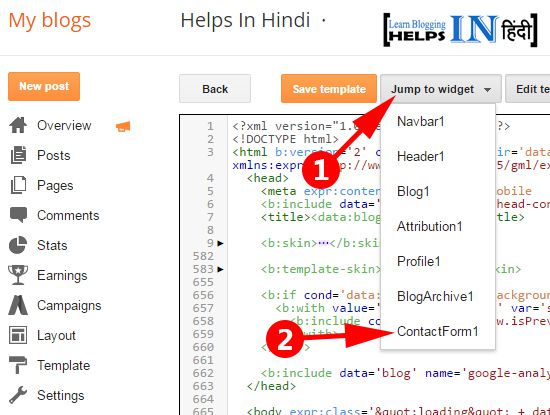Click the Save template button
The image size is (550, 415).
(329, 89)
